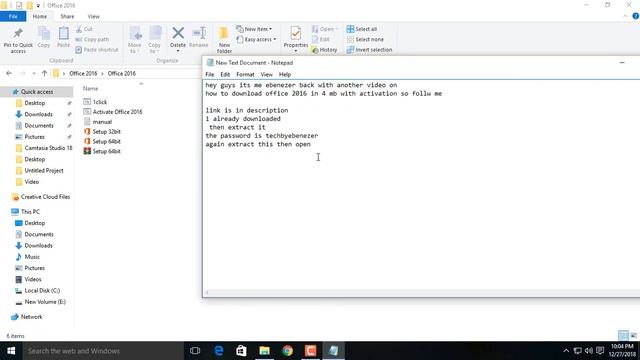Click Pin to Quick access icon
The height and width of the screenshot is (360, 640).
tap(18, 40)
